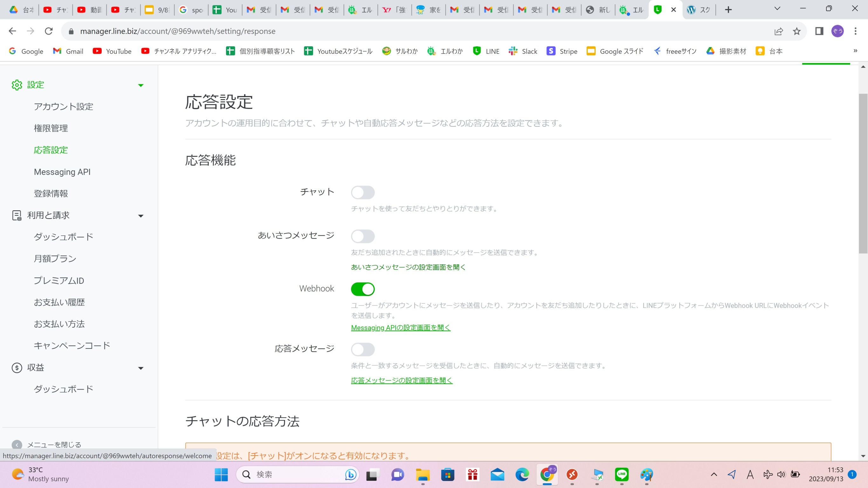The width and height of the screenshot is (868, 488).
Task: Switch to the WordPress スク browser tab
Action: 699,10
